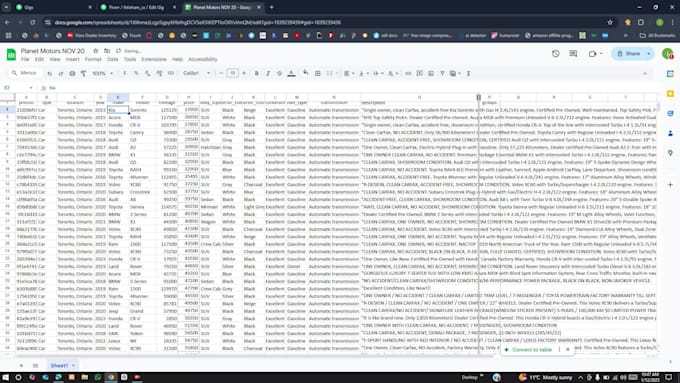Open the functions sigma menu

click(468, 73)
